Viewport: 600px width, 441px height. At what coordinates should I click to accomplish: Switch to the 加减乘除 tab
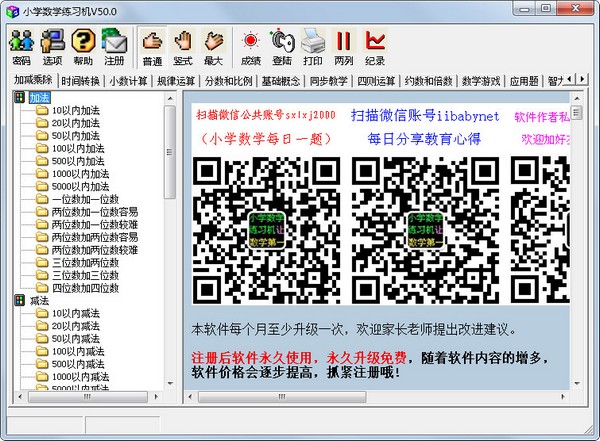(x=33, y=80)
